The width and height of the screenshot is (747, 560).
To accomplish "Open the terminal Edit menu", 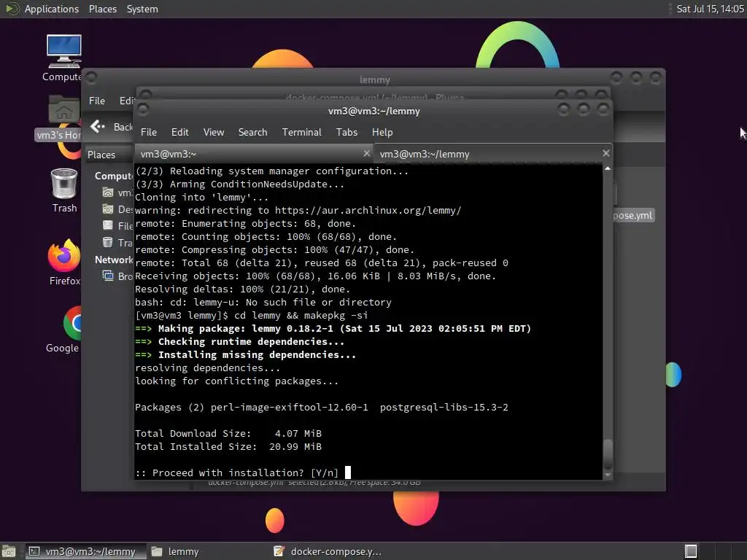I will pyautogui.click(x=179, y=133).
